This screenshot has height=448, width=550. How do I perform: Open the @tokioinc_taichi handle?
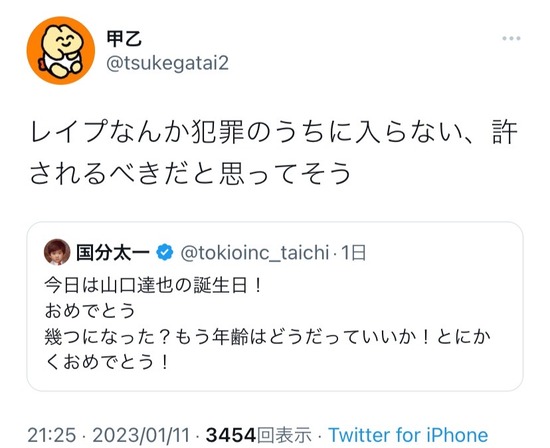tap(255, 253)
